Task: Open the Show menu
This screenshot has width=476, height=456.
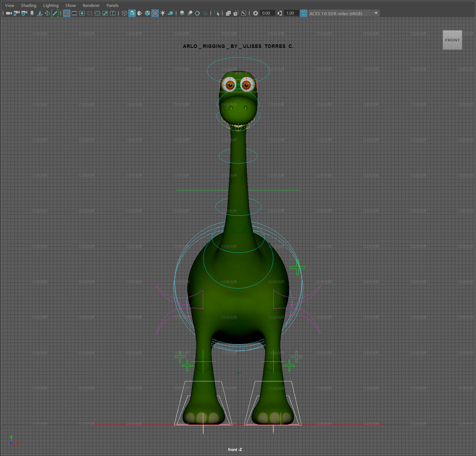Action: (71, 5)
